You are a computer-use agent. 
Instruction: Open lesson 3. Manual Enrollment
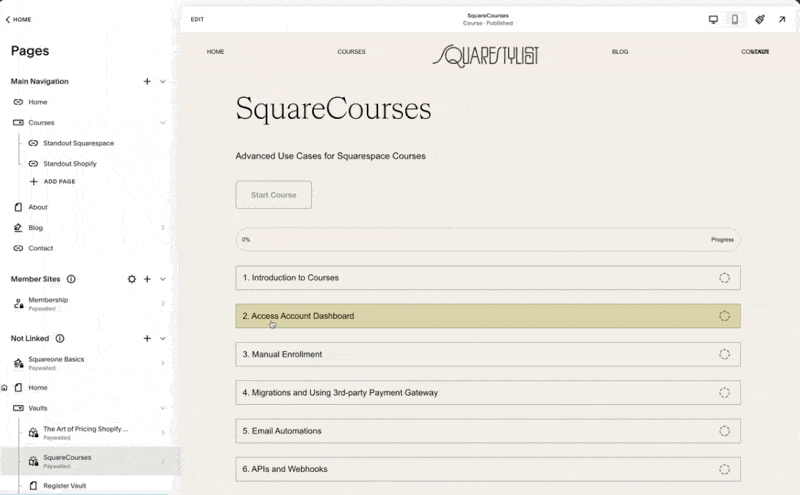pos(488,354)
